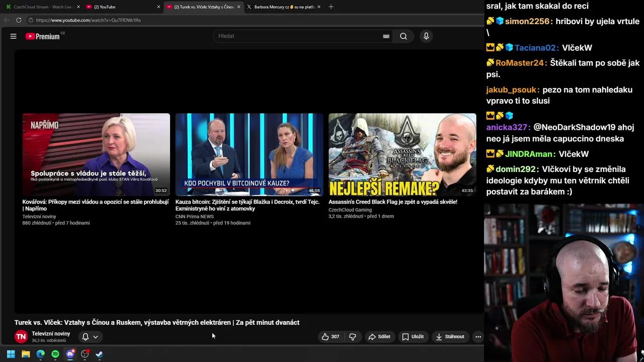Click the 30:52 duration badge
644x362 pixels.
(161, 191)
